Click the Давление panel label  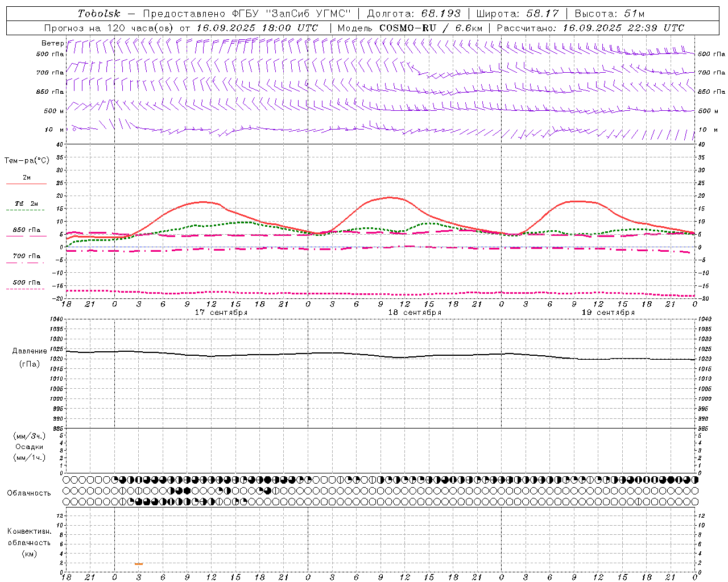pos(30,351)
